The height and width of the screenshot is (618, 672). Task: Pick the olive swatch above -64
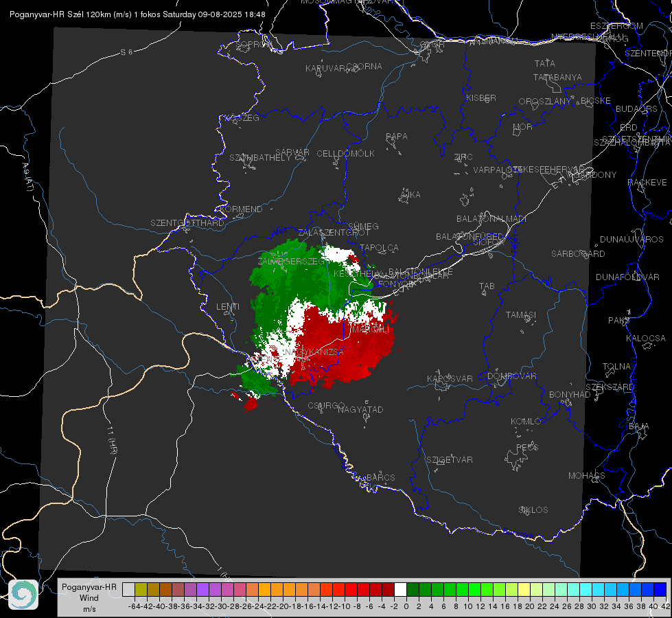[x=141, y=589]
